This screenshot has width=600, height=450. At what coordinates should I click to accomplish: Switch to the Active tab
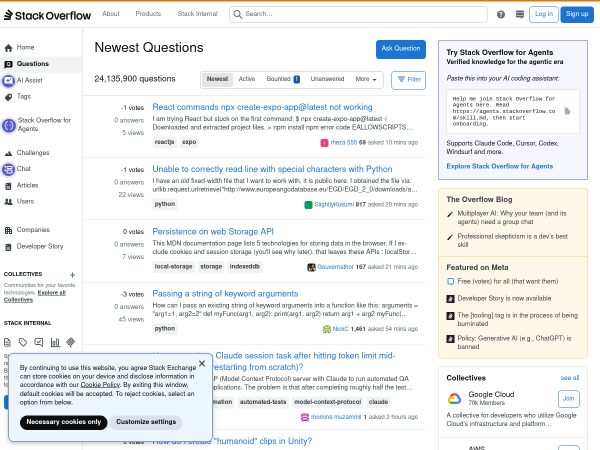click(247, 79)
